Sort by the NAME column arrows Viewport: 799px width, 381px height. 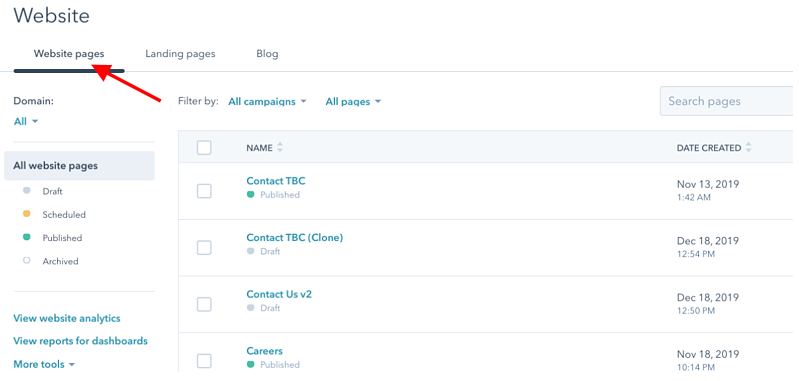[280, 148]
